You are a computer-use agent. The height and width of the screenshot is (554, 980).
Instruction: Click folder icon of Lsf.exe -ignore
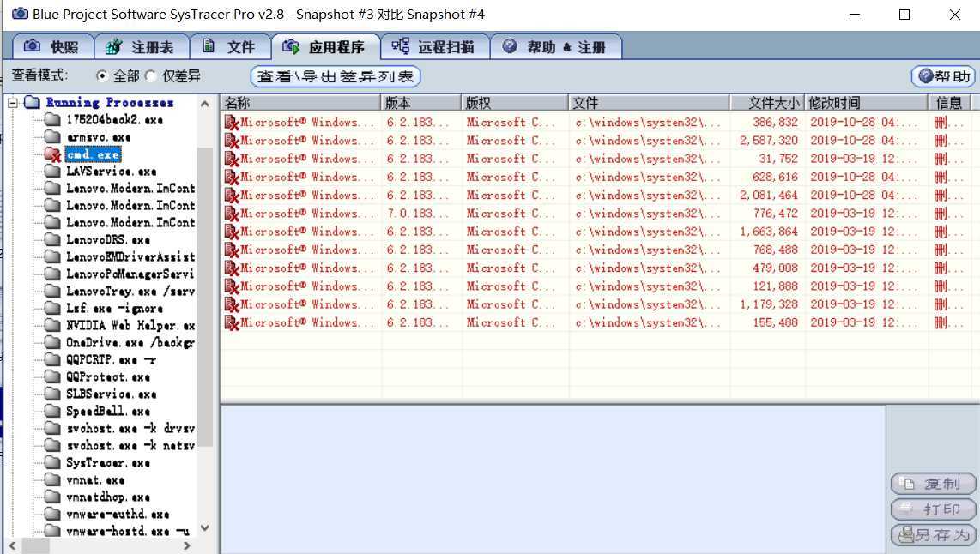(53, 308)
